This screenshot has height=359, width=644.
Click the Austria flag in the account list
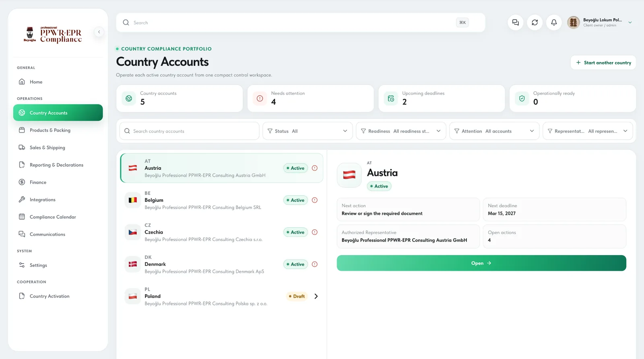[x=133, y=168]
